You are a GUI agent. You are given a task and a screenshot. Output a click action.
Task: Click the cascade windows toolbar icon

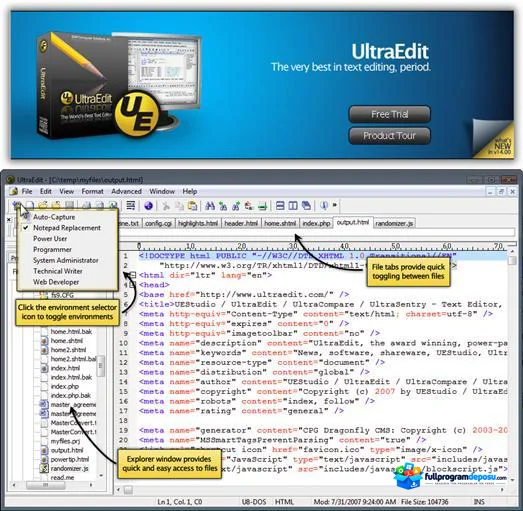[x=306, y=205]
